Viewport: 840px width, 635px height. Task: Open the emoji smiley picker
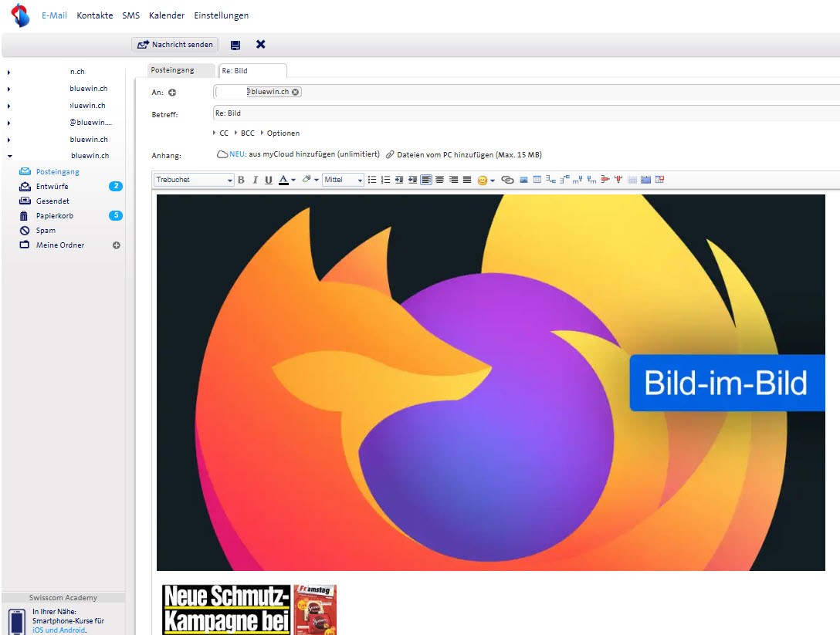pos(483,180)
